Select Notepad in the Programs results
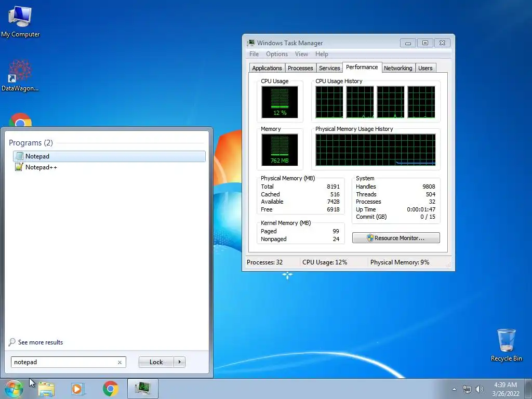 109,156
